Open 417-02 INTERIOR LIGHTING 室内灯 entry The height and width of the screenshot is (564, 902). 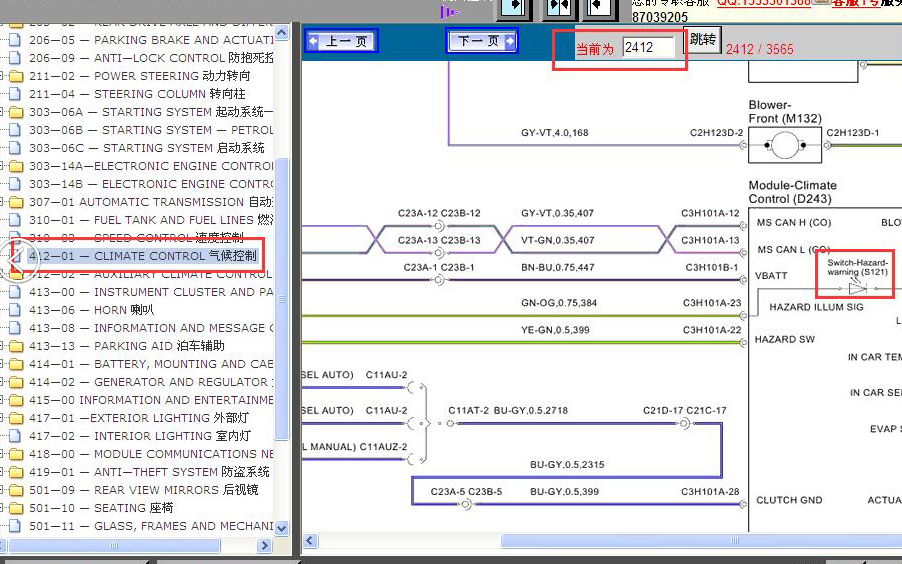point(140,436)
